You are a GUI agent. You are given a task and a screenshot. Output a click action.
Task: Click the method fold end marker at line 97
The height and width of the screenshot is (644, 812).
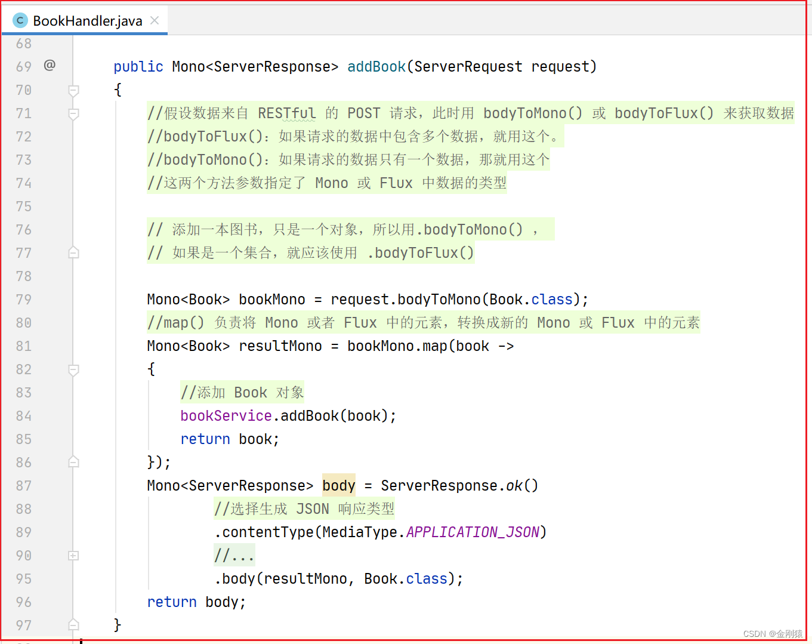[73, 625]
